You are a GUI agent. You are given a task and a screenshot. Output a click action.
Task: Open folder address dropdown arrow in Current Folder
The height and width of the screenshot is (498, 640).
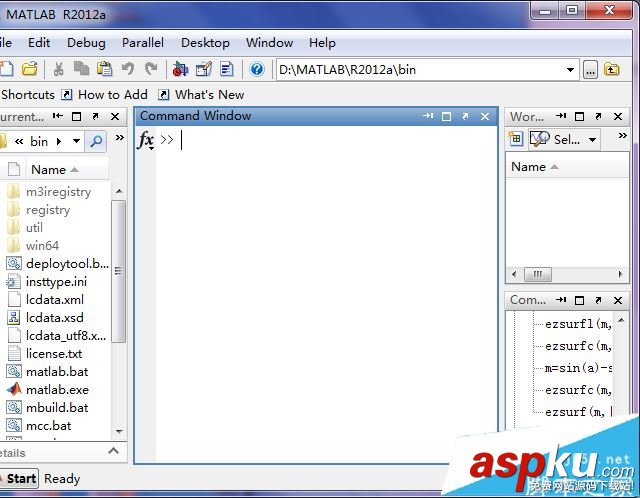click(x=76, y=141)
